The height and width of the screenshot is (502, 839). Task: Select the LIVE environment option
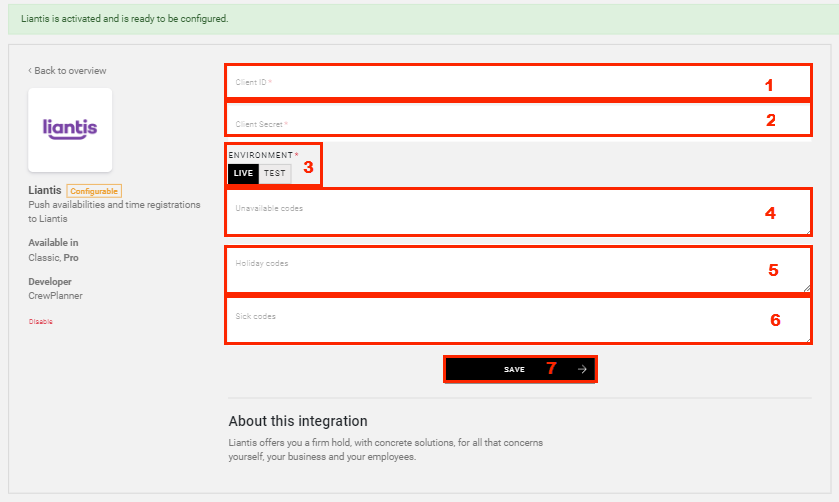(x=243, y=173)
